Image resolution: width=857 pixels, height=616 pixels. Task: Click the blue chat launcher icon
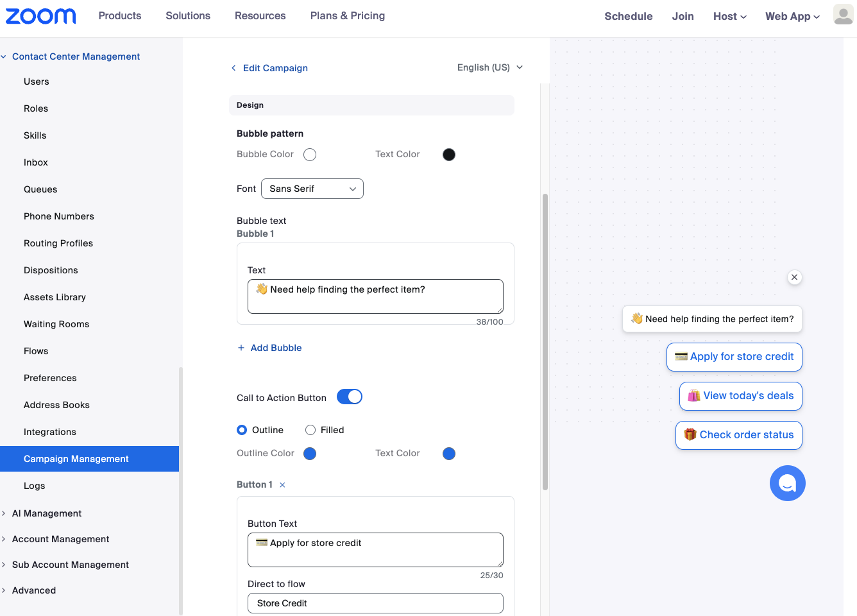pyautogui.click(x=787, y=483)
